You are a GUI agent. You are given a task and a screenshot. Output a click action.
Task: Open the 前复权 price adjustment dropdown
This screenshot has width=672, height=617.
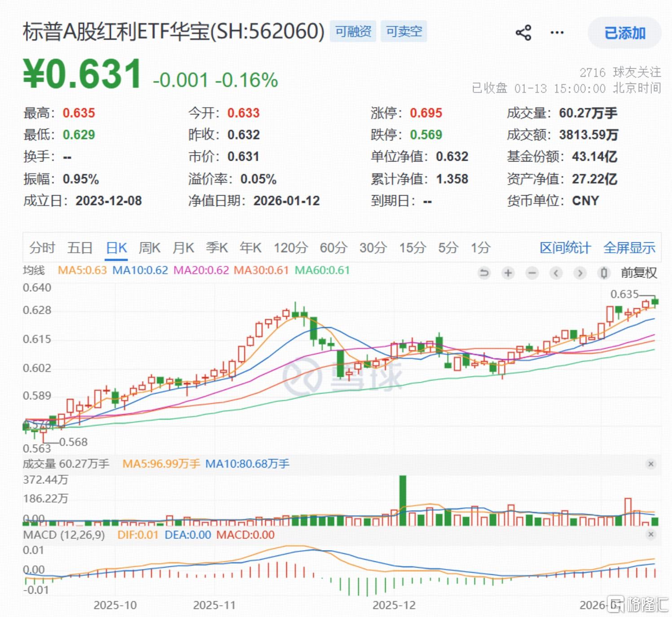tap(639, 273)
